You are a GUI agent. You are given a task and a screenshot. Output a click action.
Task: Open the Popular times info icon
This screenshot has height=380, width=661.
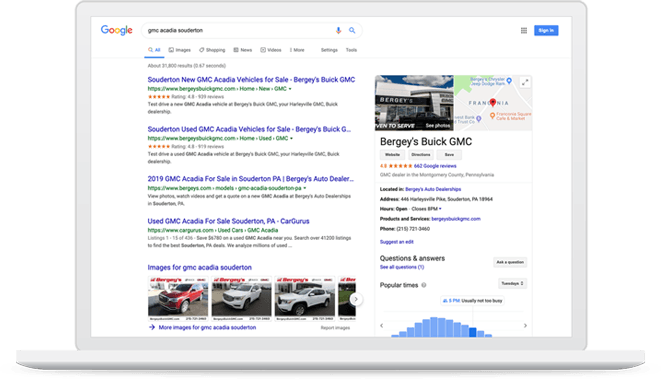tap(424, 285)
